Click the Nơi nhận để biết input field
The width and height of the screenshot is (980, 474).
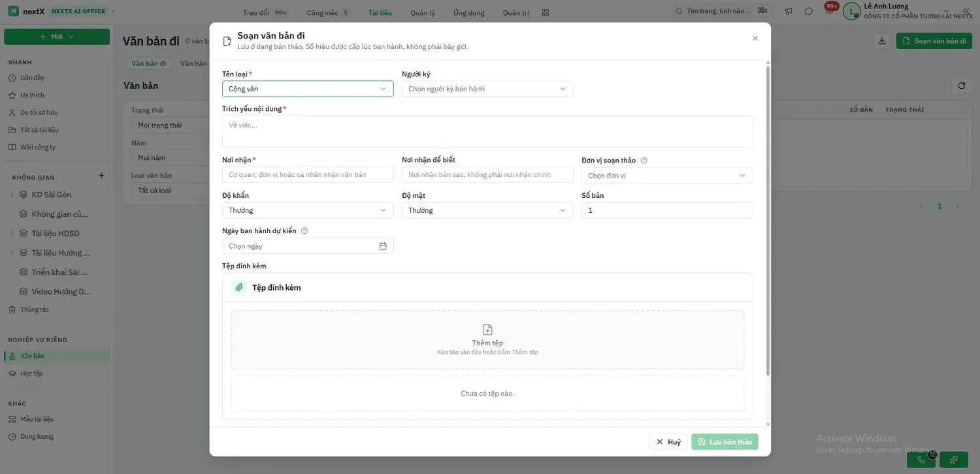pos(487,174)
